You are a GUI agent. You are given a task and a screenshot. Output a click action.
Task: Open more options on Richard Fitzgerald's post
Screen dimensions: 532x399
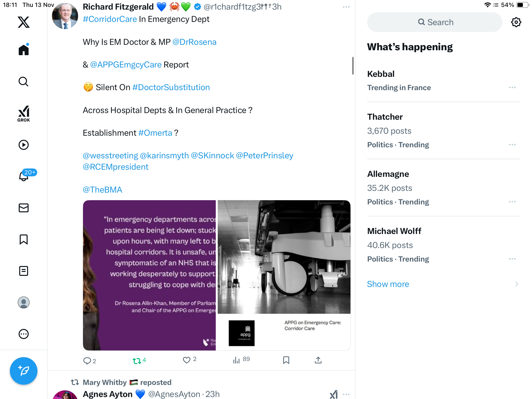pos(346,7)
